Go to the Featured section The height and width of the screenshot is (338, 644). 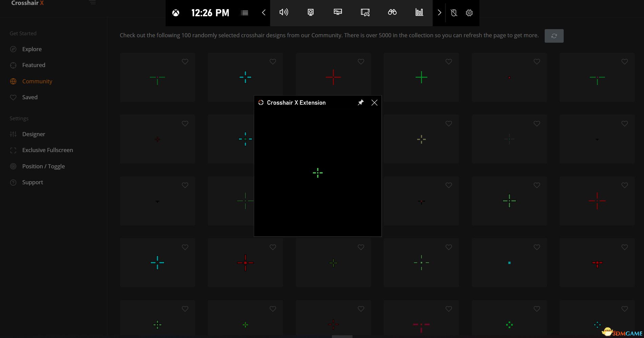pyautogui.click(x=34, y=65)
